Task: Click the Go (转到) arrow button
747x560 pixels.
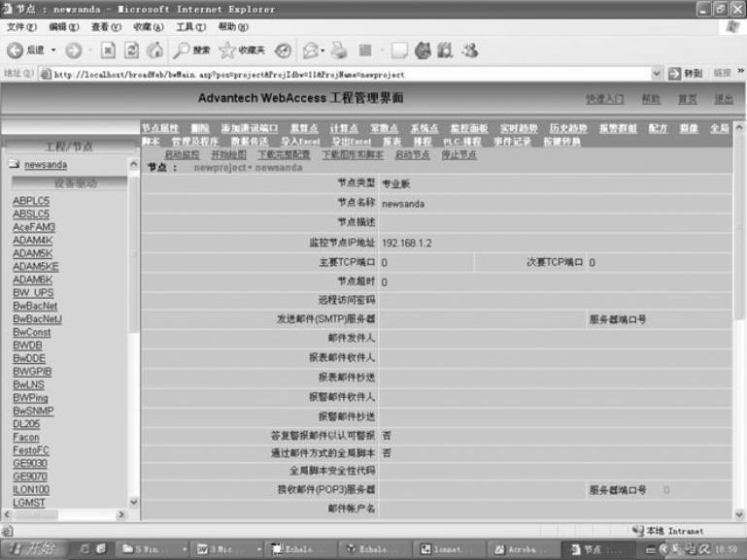Action: [685, 73]
